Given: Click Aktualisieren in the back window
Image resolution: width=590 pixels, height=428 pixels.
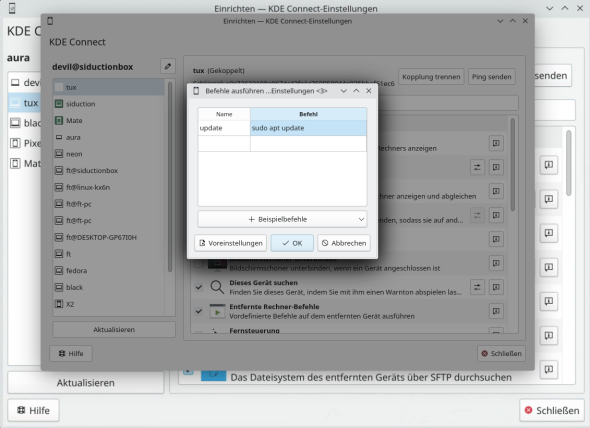Looking at the screenshot, I should 86,383.
